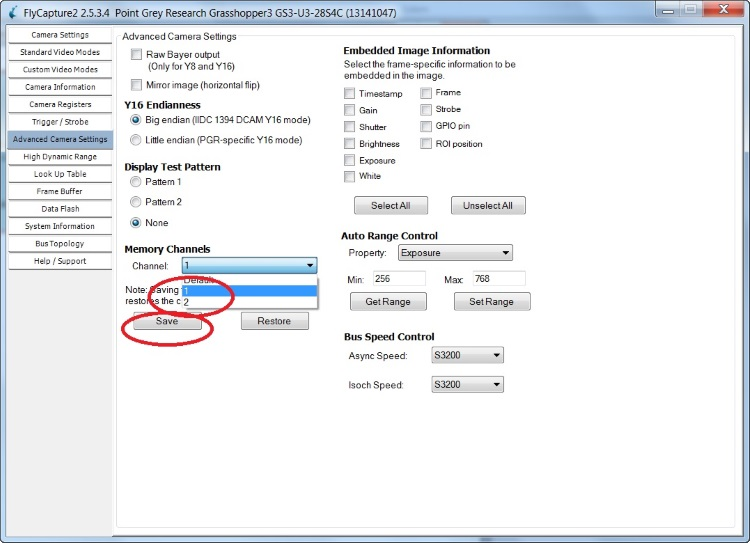This screenshot has height=543, width=750.
Task: Select Little endian PGR-specific Y16 mode
Action: [x=136, y=140]
